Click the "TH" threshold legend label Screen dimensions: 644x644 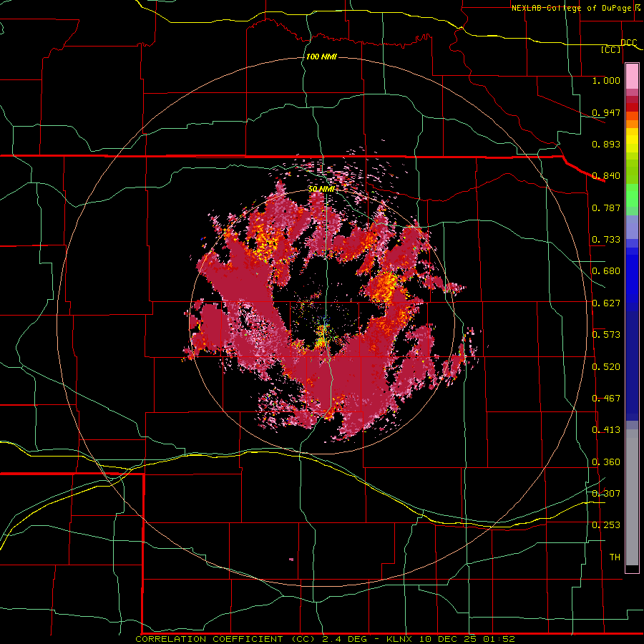pyautogui.click(x=615, y=557)
